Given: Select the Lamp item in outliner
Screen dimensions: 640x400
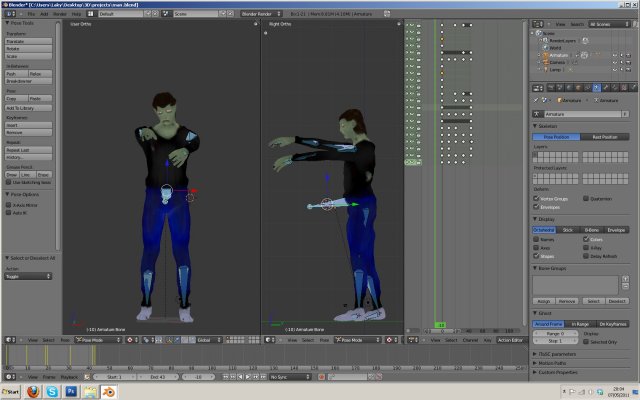Looking at the screenshot, I should (x=555, y=70).
